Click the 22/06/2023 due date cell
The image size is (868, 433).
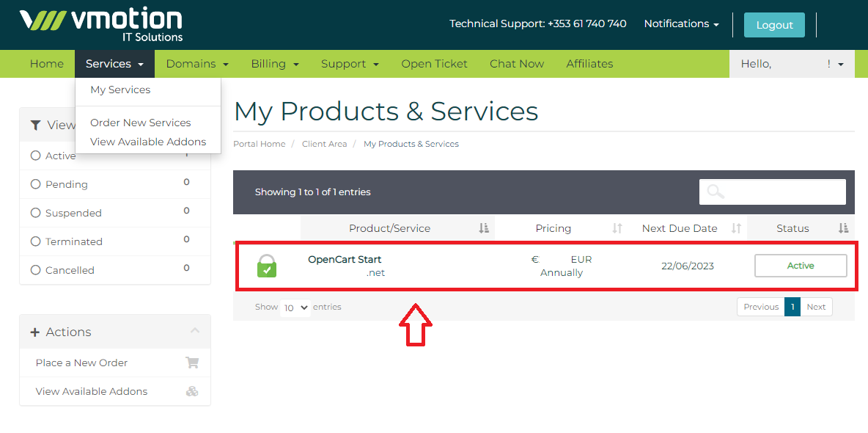[688, 266]
